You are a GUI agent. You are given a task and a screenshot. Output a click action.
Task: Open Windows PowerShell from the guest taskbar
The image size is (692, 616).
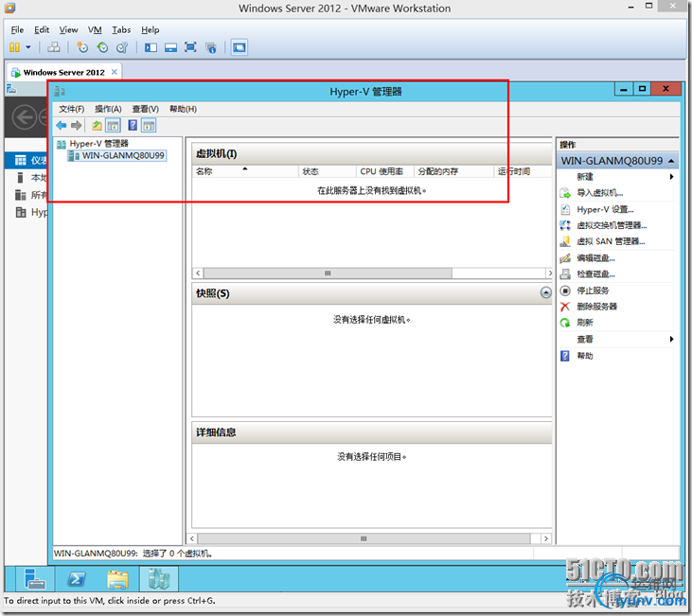pos(77,579)
